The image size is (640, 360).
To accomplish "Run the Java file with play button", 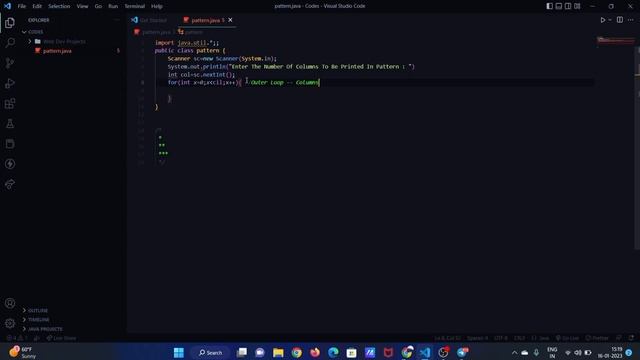I will click(x=602, y=20).
